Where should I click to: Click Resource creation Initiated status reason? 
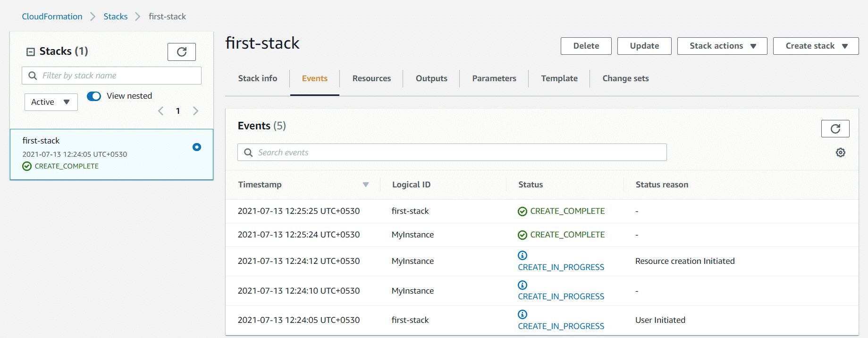tap(685, 261)
